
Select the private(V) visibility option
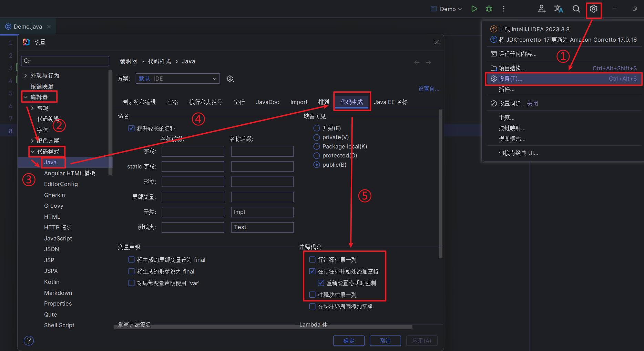pyautogui.click(x=317, y=137)
